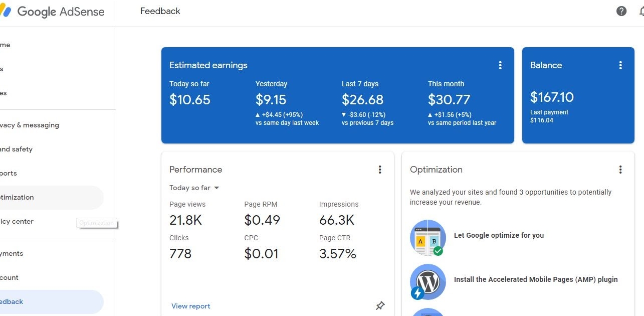Screen dimensions: 644x316
Task: Open the notifications bell icon
Action: (x=641, y=11)
